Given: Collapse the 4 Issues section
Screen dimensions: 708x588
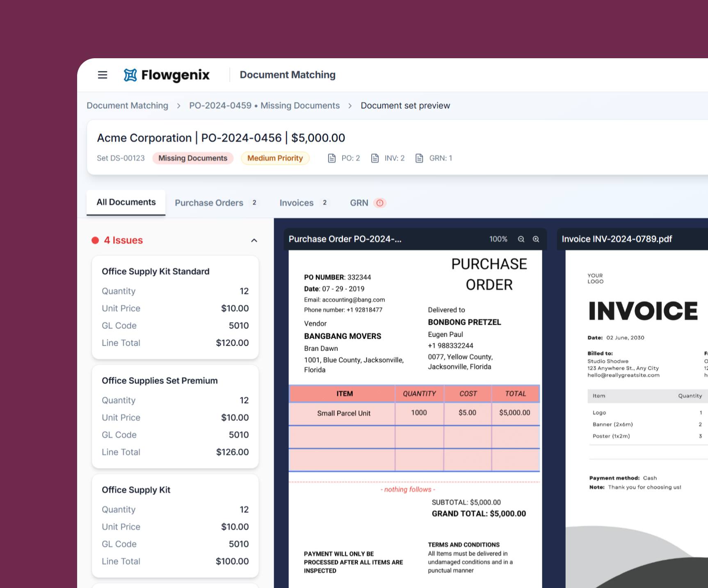Looking at the screenshot, I should (254, 240).
